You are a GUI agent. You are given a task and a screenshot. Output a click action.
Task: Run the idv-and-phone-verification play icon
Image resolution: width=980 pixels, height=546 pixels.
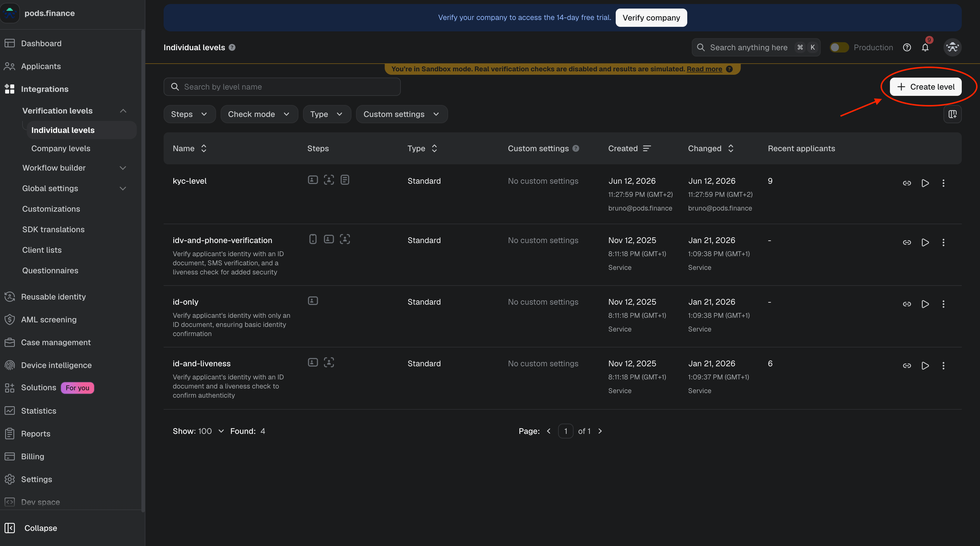click(925, 242)
